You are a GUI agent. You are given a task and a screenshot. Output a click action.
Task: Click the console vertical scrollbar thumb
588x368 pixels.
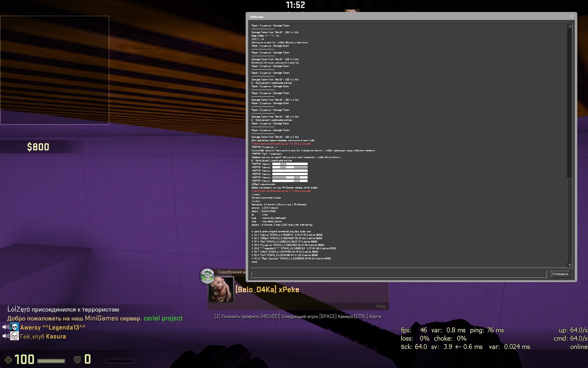570,219
